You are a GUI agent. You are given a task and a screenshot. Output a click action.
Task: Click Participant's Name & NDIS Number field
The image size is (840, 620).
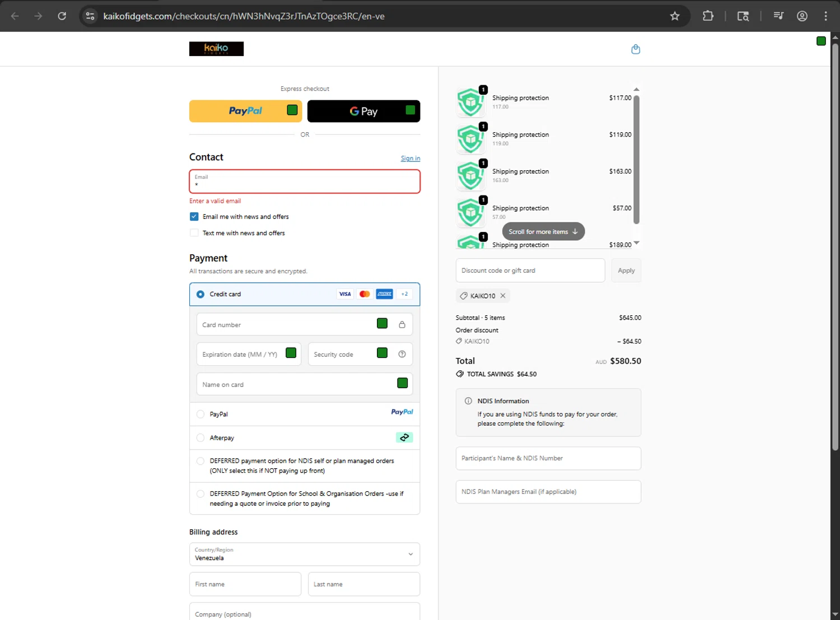click(548, 458)
